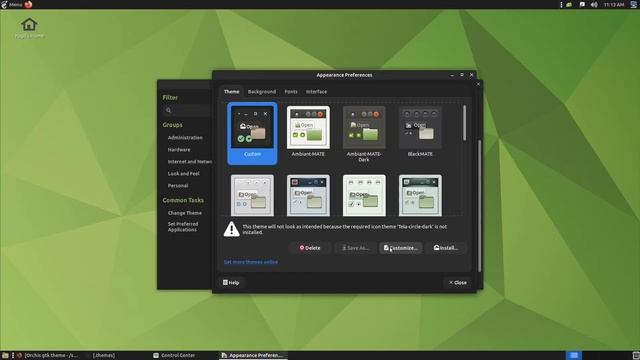Select the third theme thumbnail in second row
This screenshot has width=640, height=360.
[364, 195]
